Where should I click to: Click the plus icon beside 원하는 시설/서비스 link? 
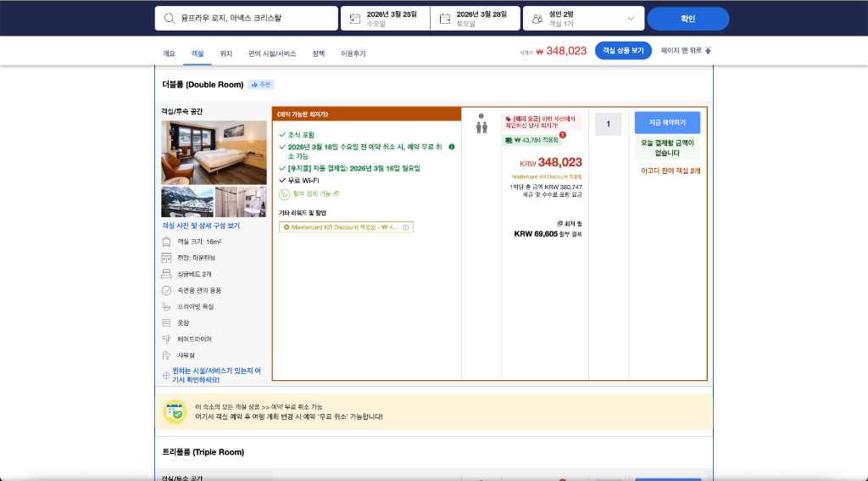(x=166, y=374)
